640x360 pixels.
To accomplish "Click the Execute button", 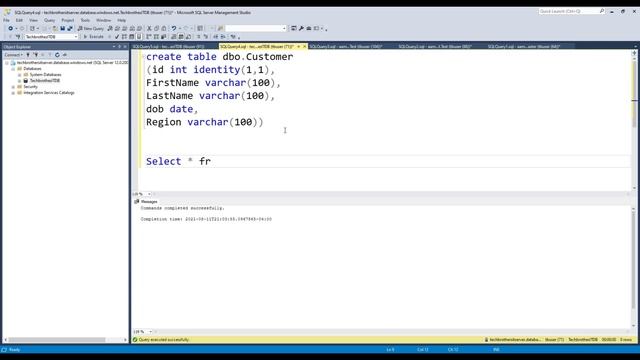I will [x=93, y=37].
